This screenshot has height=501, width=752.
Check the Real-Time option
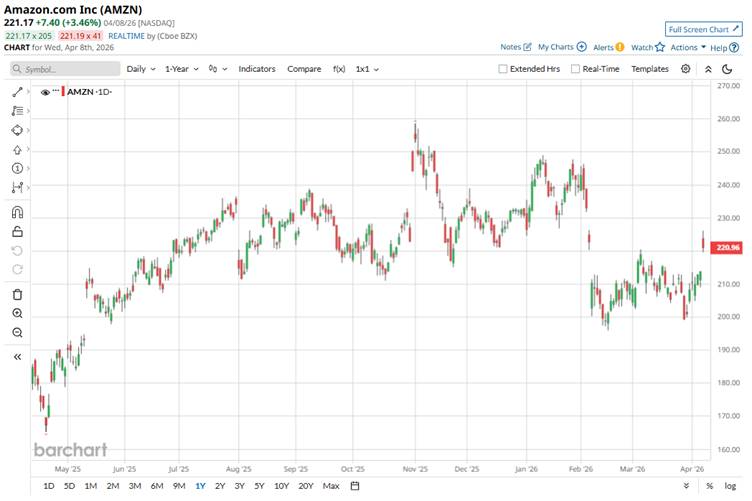(x=575, y=69)
